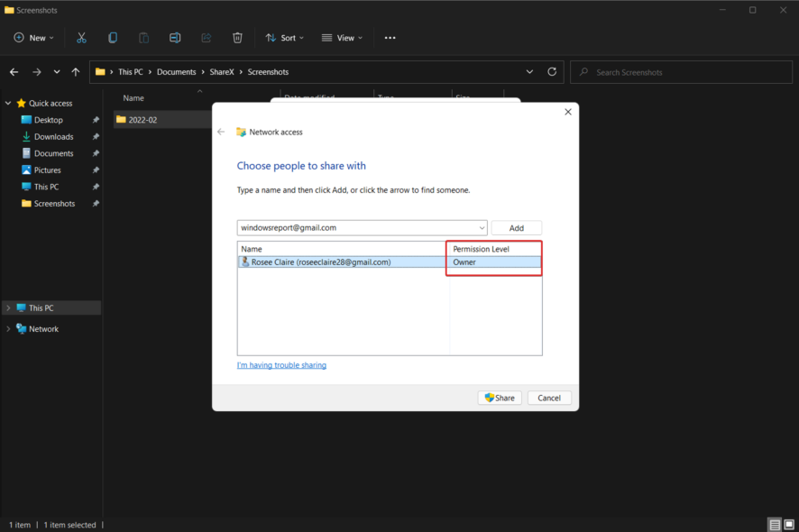Screen dimensions: 799x532
Task: Click the Add button next to the email field
Action: [516, 227]
